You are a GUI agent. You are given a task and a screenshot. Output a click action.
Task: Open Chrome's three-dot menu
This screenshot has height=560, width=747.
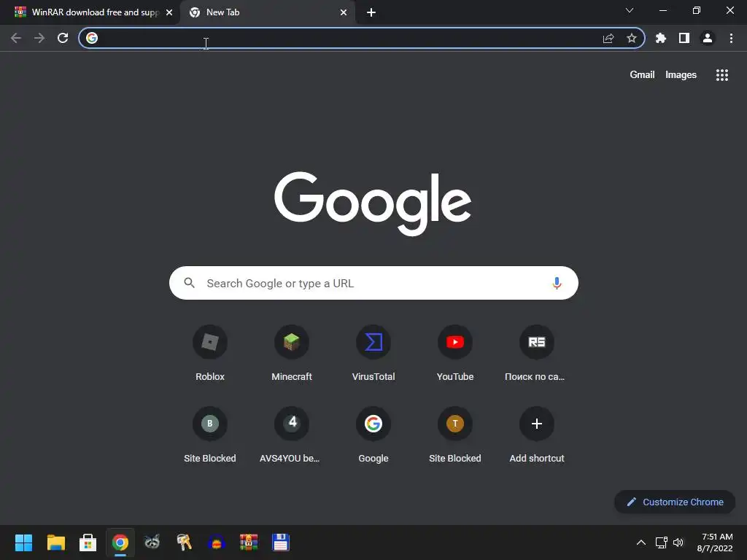pos(731,38)
